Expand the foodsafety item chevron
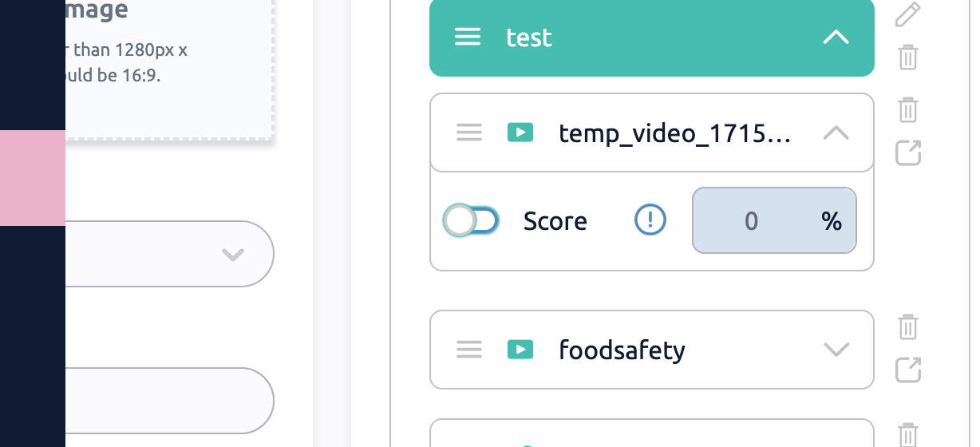The image size is (980, 447). [836, 350]
